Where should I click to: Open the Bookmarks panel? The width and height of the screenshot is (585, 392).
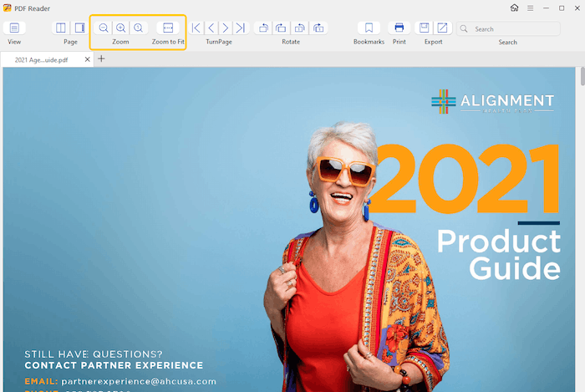[x=369, y=28]
